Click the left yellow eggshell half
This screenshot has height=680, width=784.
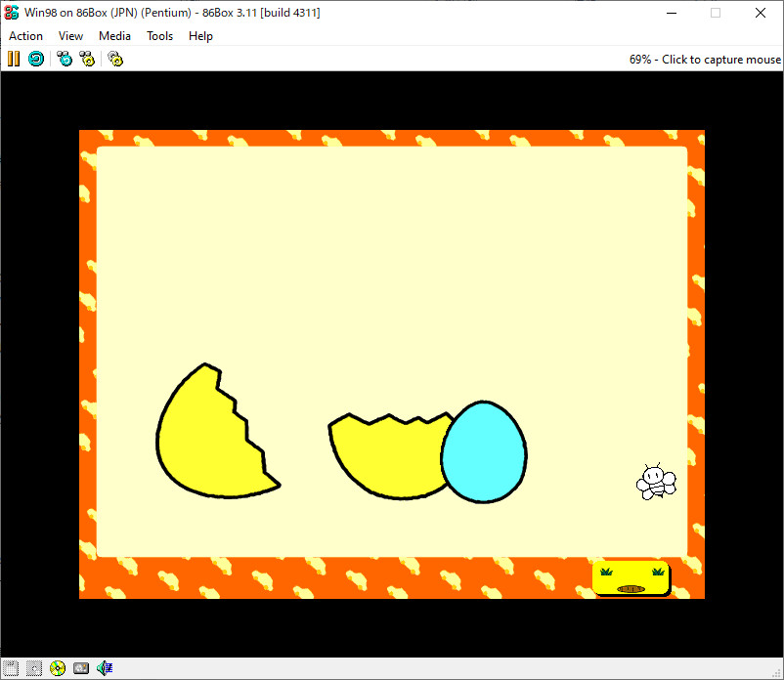point(212,440)
